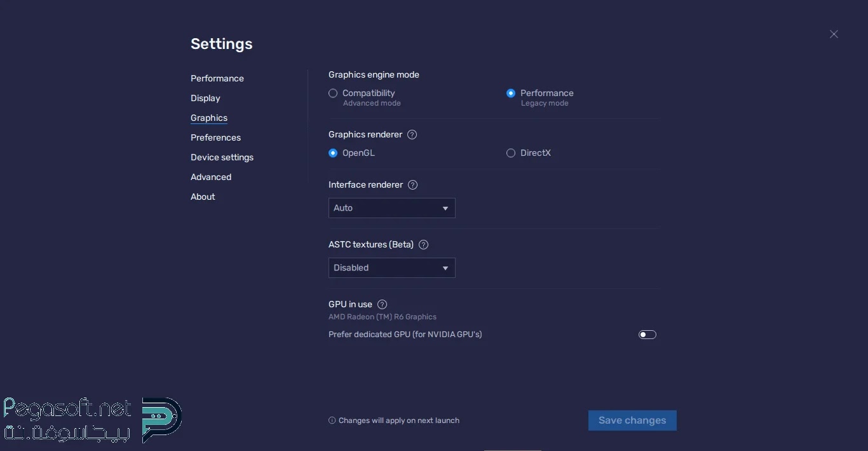Screen dimensions: 868x451
Task: Show the About page
Action: point(203,197)
